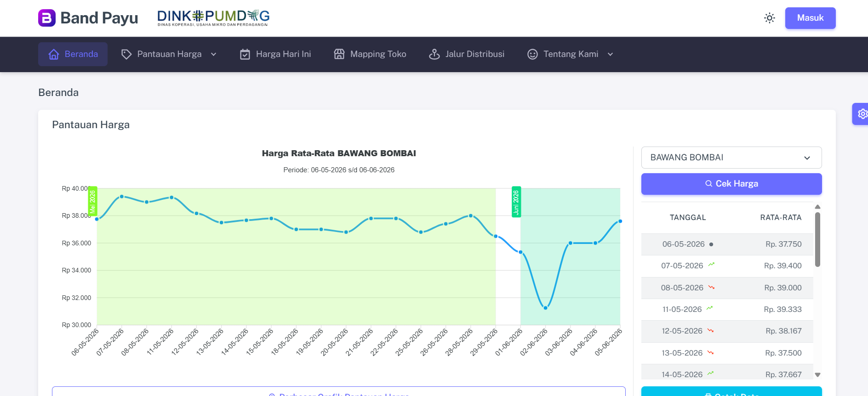868x396 pixels.
Task: Click the Cek Harga button
Action: click(x=731, y=184)
